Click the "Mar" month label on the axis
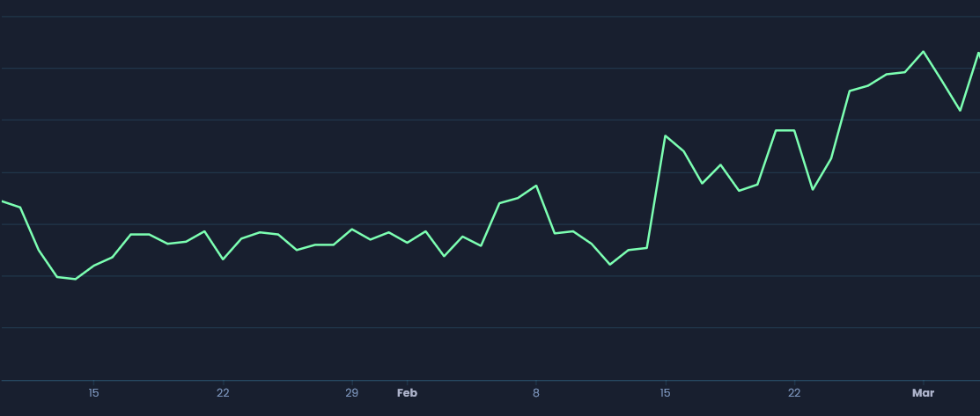This screenshot has height=416, width=980. (923, 393)
